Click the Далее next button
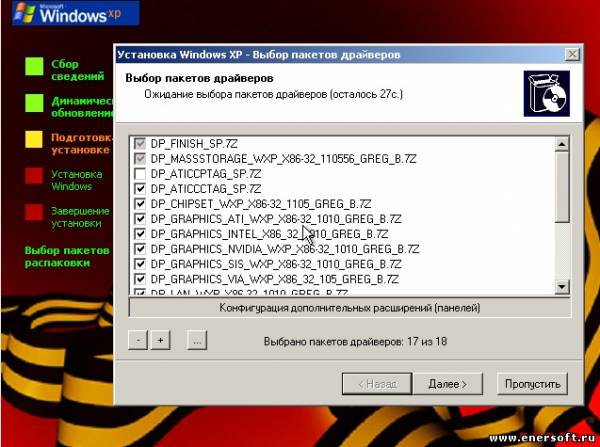Screen dimensions: 600x447 (448, 384)
